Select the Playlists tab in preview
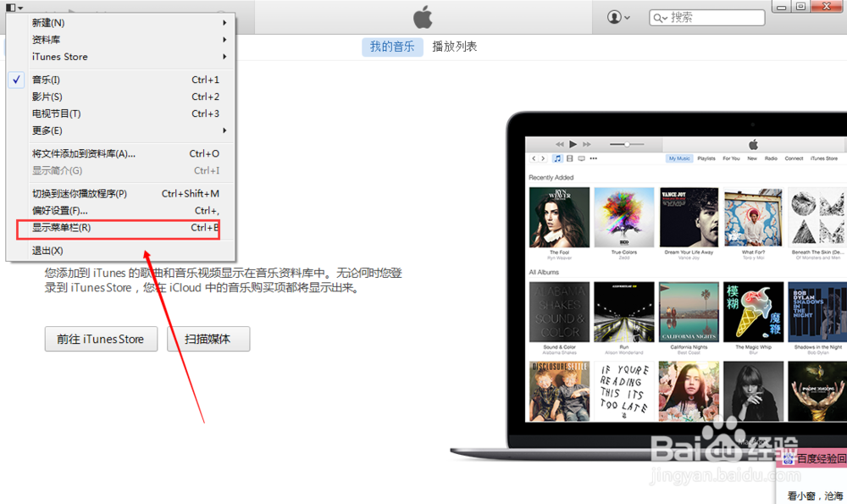Image resolution: width=847 pixels, height=504 pixels. [706, 158]
